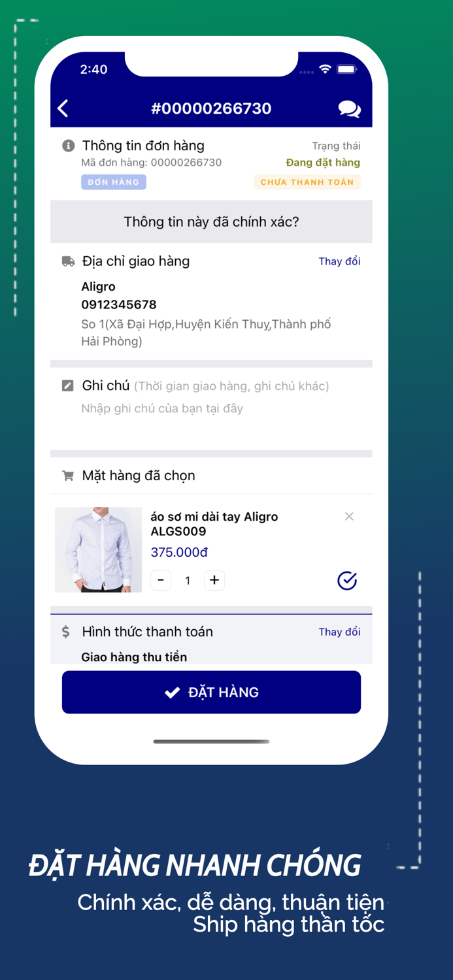Open the chat bubbles icon
Screen dimensions: 453x980
349,108
